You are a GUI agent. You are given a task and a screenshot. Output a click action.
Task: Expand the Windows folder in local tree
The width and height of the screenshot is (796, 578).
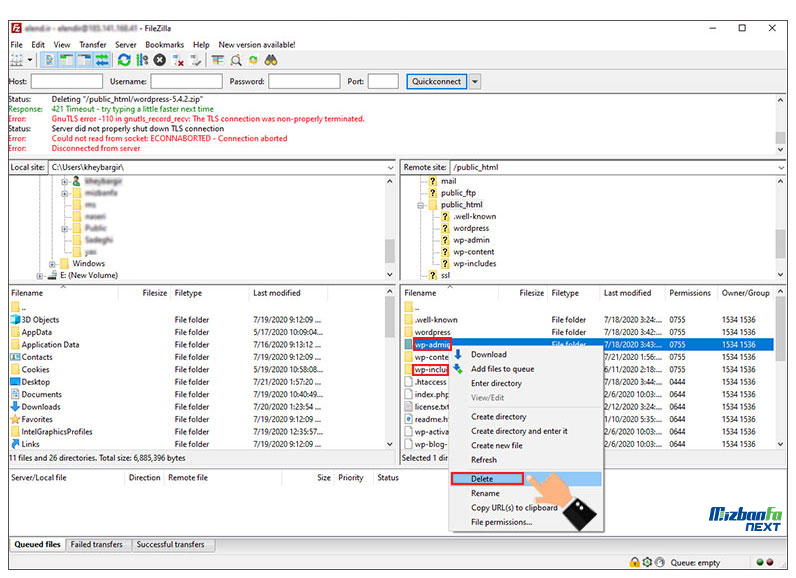point(52,264)
